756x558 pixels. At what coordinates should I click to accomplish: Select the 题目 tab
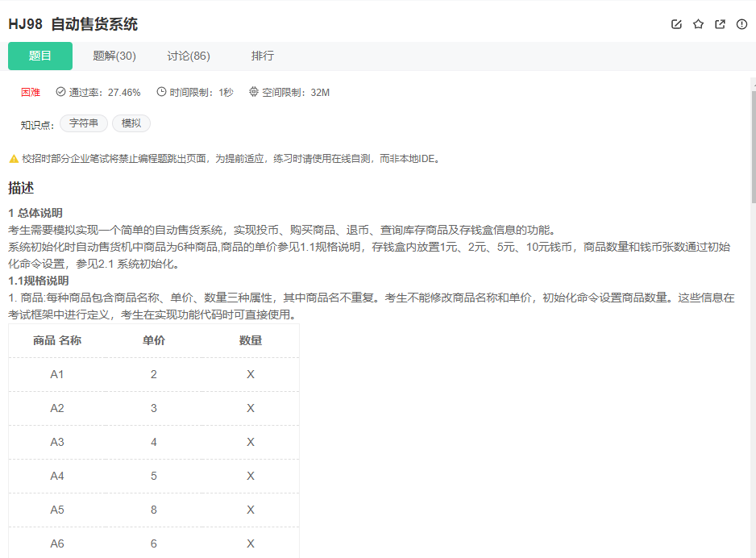click(39, 56)
